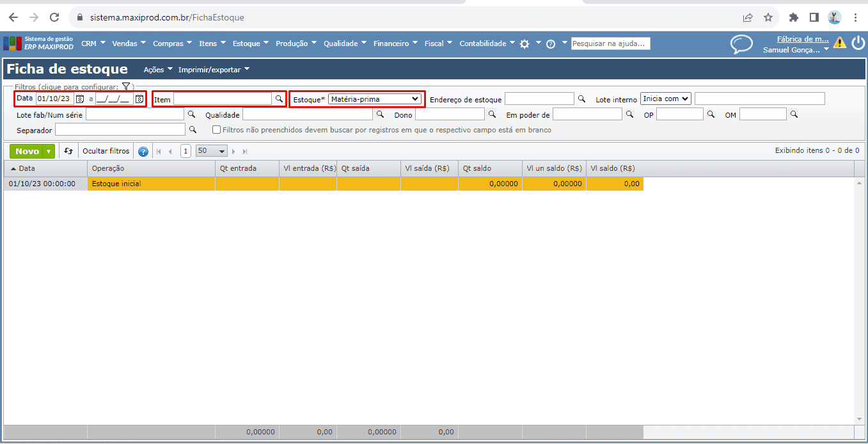Click the Lote fab/Num série search magnifier
This screenshot has width=868, height=444.
(191, 115)
